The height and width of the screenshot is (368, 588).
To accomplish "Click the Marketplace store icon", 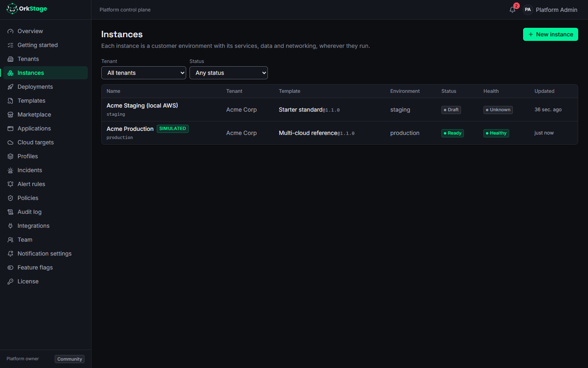I will 11,114.
